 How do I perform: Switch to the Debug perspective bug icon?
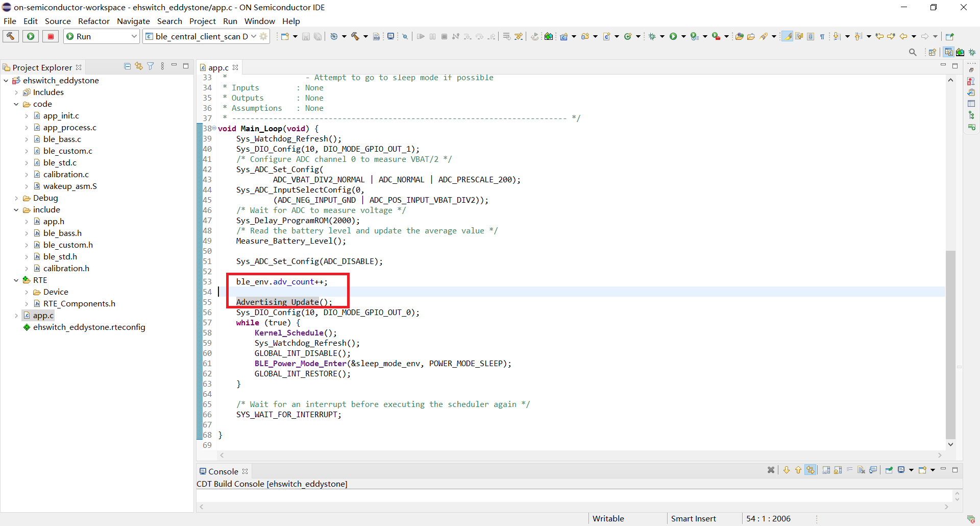point(972,52)
